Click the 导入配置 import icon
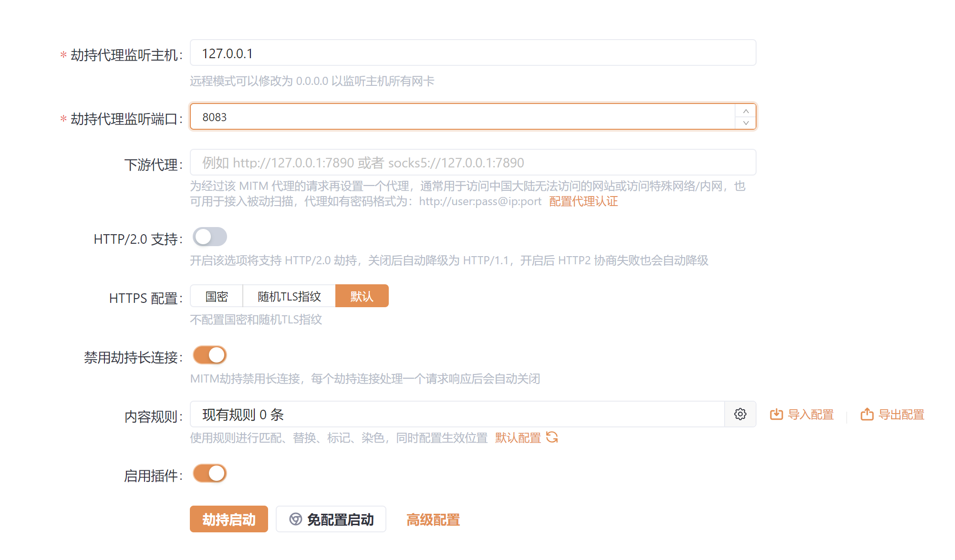955x560 pixels. click(776, 414)
